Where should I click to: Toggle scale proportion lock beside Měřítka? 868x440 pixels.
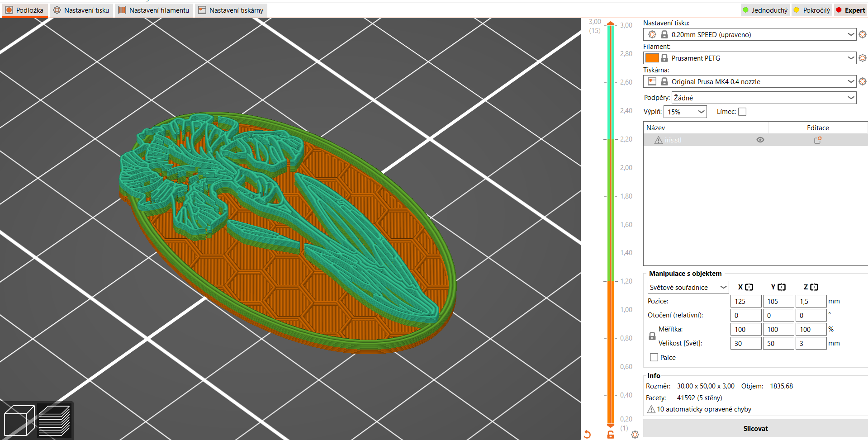[652, 336]
